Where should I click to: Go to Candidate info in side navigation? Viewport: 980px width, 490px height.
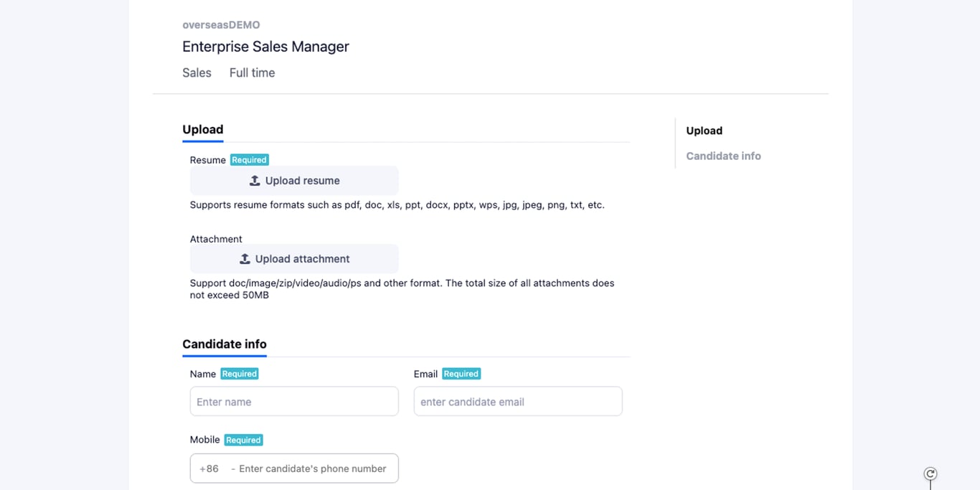point(723,156)
